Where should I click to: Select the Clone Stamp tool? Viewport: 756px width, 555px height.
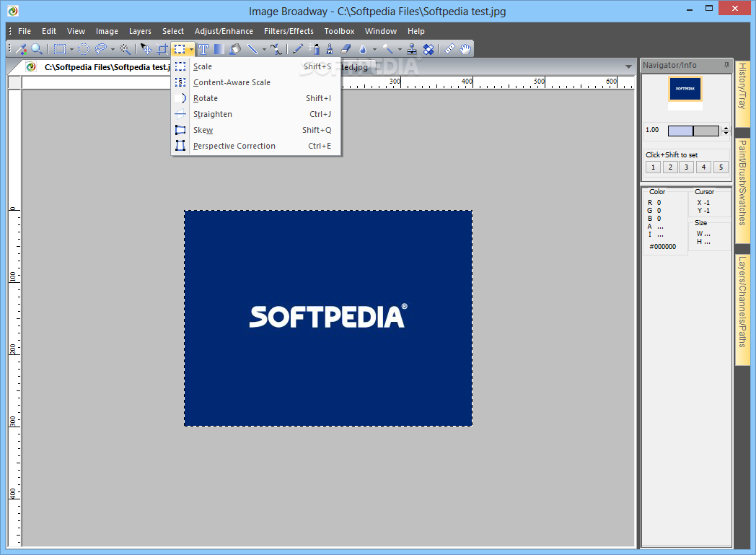click(x=412, y=48)
